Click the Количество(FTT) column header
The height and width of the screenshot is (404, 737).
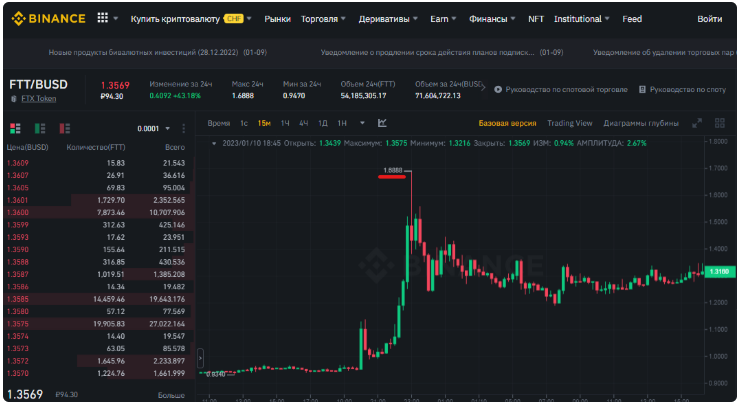(x=96, y=148)
